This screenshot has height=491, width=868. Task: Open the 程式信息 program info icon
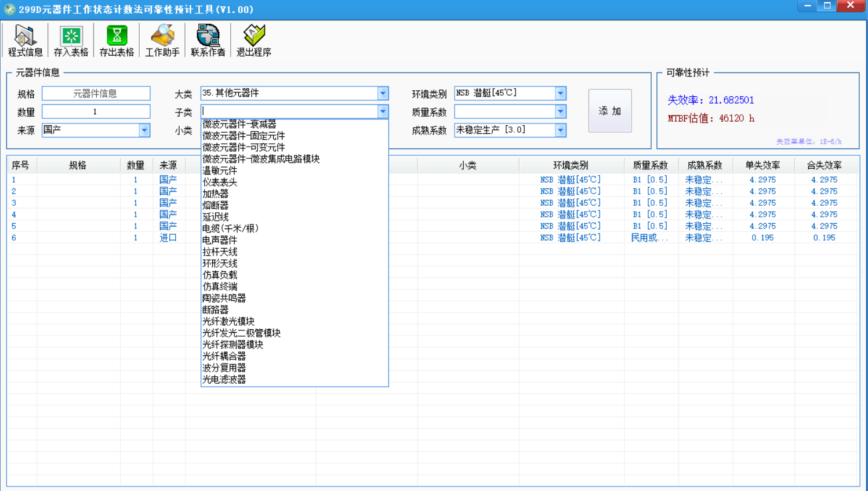25,40
